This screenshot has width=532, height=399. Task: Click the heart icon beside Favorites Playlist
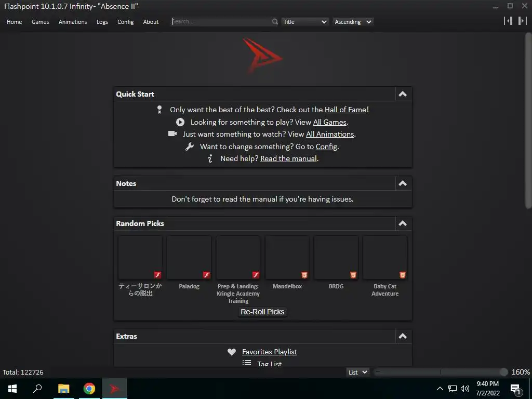pyautogui.click(x=232, y=352)
